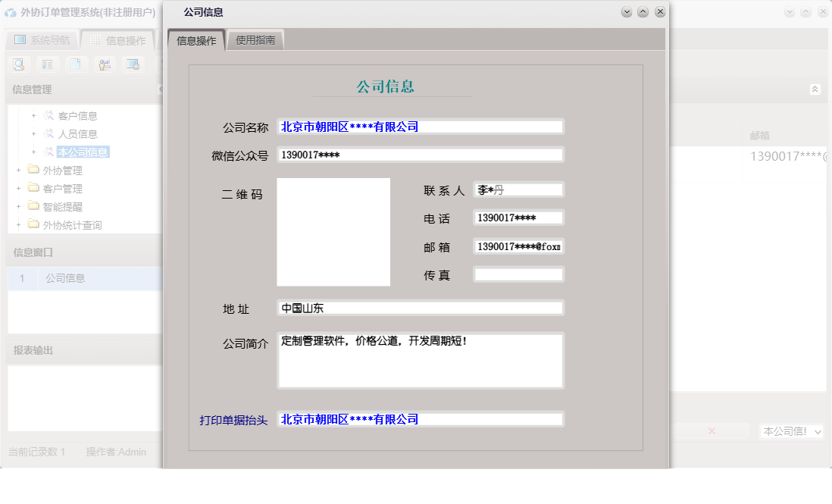Toggle the 信息管理 panel collapse arrow
Viewport: 832px width, 504px height.
click(x=159, y=89)
